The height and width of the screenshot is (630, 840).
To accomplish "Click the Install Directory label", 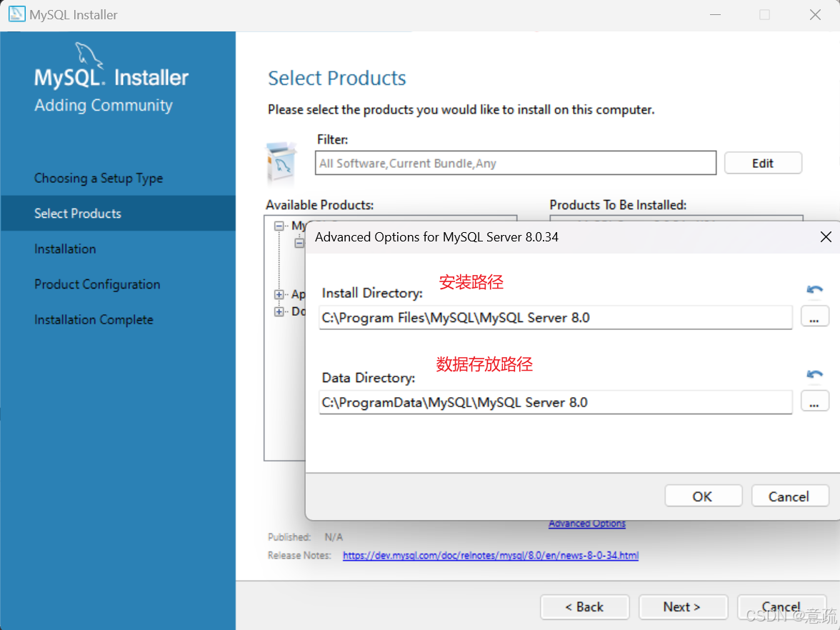I will pos(372,293).
